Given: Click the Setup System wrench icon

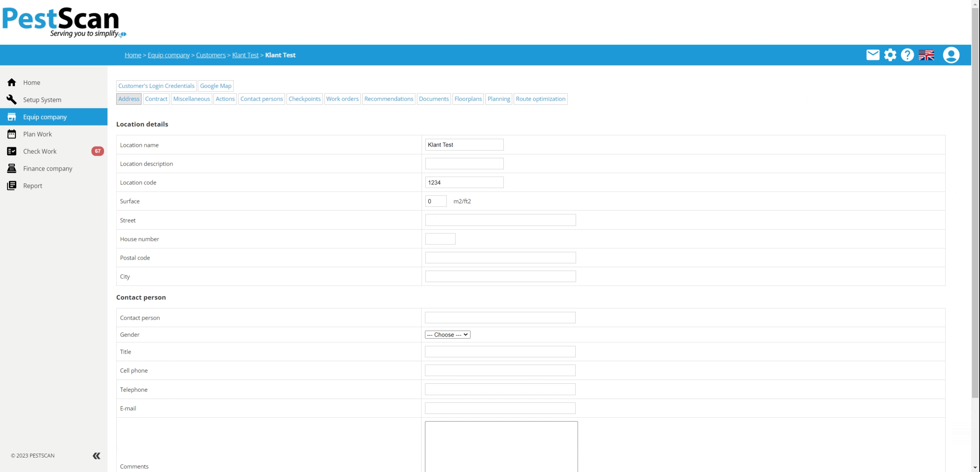Looking at the screenshot, I should click(x=11, y=99).
